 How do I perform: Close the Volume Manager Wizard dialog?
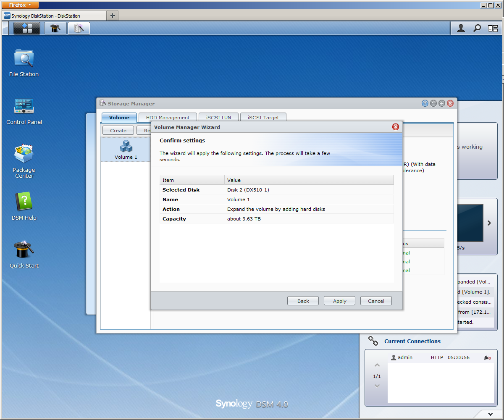395,127
